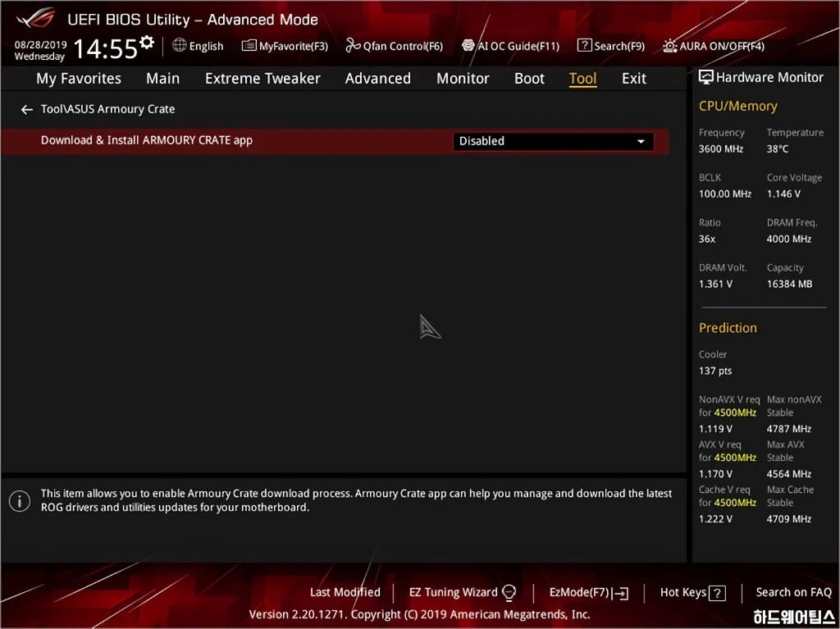Viewport: 840px width, 629px height.
Task: Switch to the Main tab
Action: [163, 78]
